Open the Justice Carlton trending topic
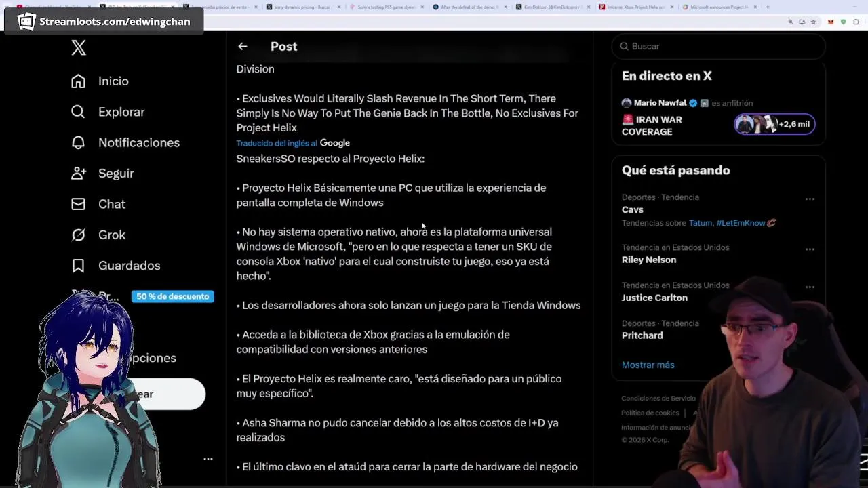Viewport: 868px width, 488px height. pos(654,298)
